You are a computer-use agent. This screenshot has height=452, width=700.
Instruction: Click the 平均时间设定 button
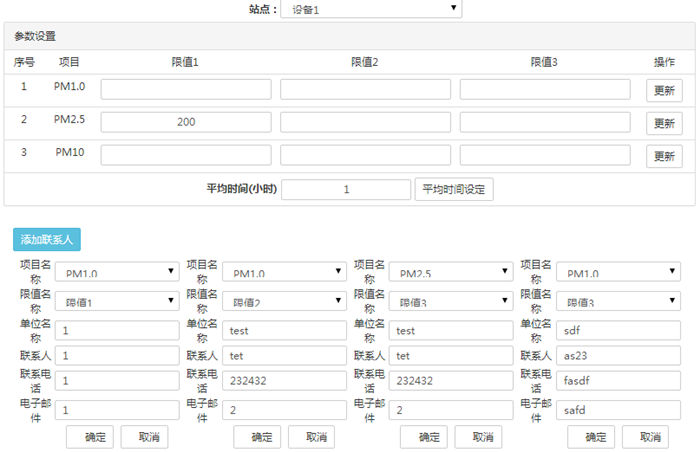(453, 190)
